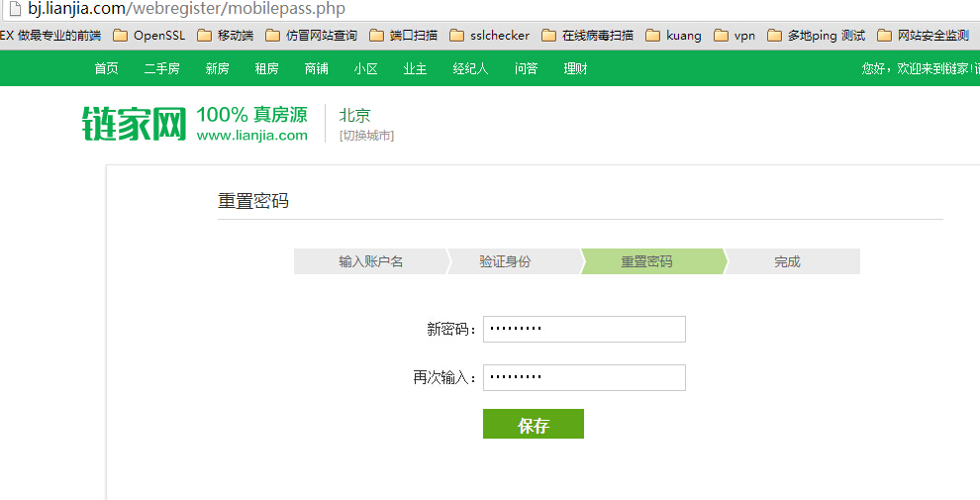Select the 验证身份 step

coord(505,261)
